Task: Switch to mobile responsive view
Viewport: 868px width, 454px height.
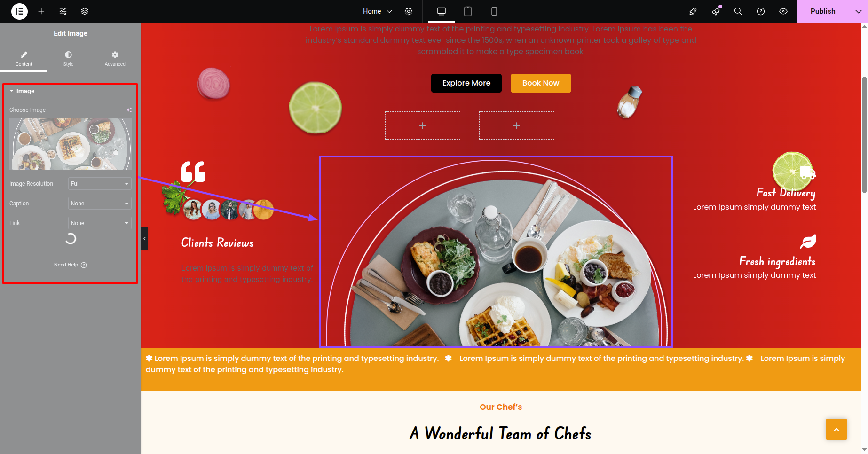Action: tap(494, 11)
